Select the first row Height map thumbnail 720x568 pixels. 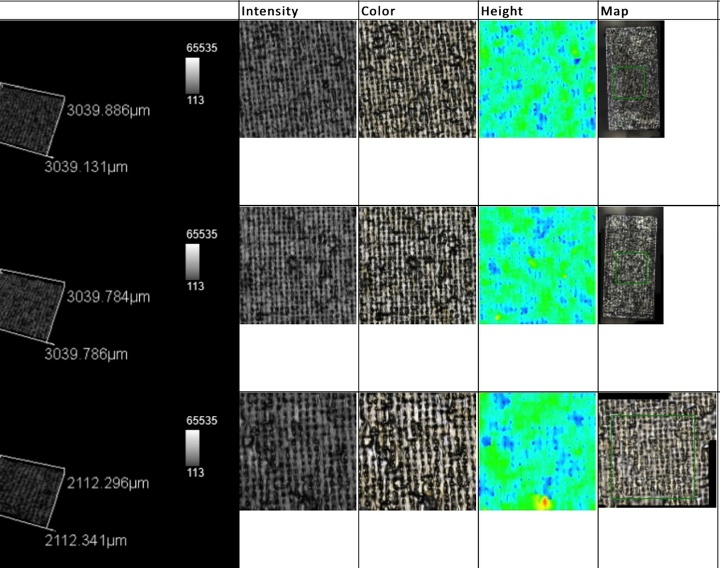537,79
